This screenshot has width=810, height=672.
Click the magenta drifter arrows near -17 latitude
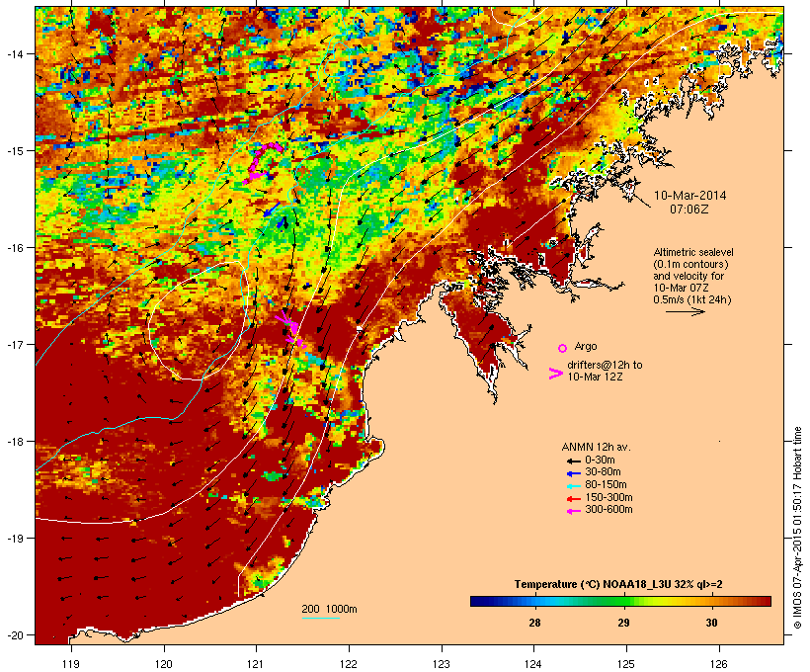pos(290,329)
